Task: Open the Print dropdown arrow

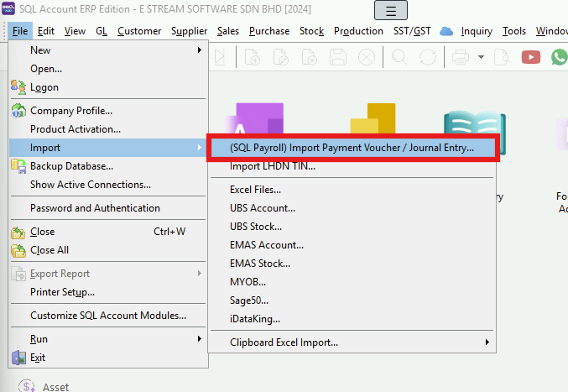Action: click(481, 57)
